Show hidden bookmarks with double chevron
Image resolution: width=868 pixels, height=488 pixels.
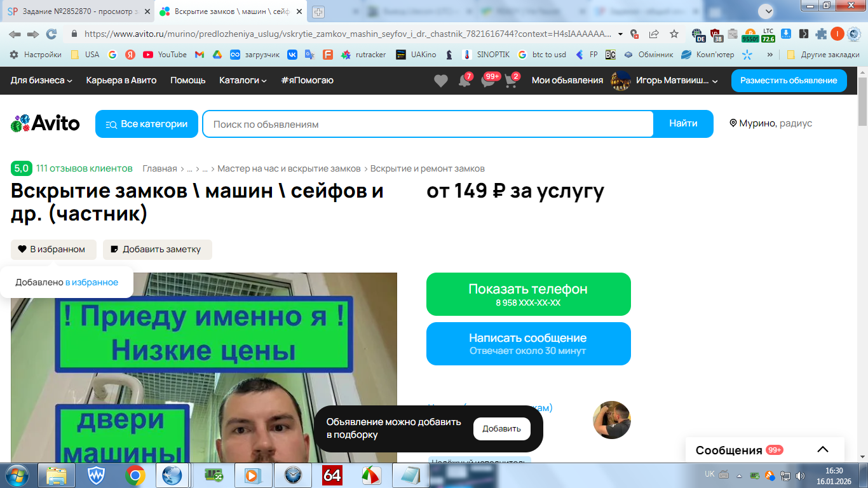770,55
